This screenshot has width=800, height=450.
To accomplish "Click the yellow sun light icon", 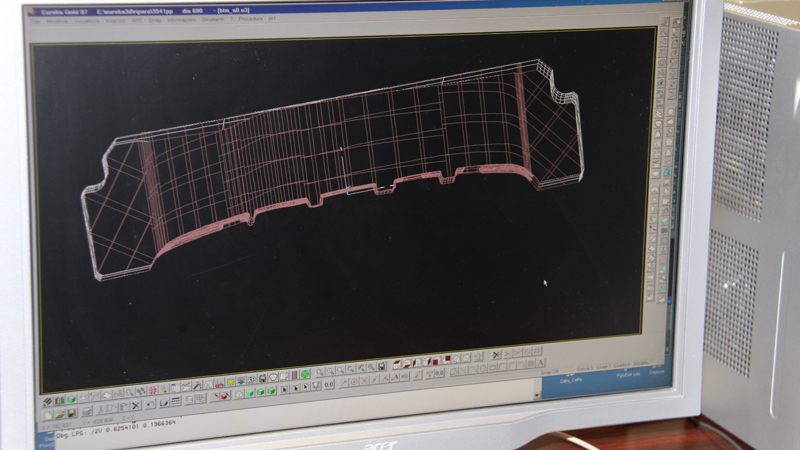I will pyautogui.click(x=231, y=382).
